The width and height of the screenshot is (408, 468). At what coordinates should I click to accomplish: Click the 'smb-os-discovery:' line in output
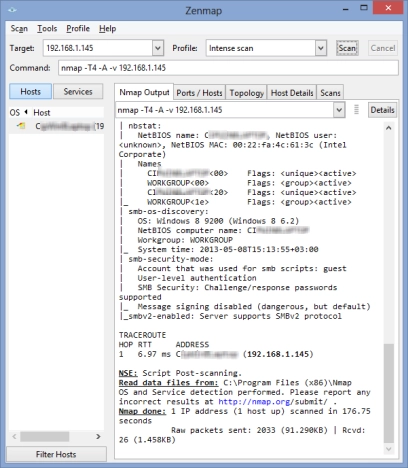click(168, 212)
